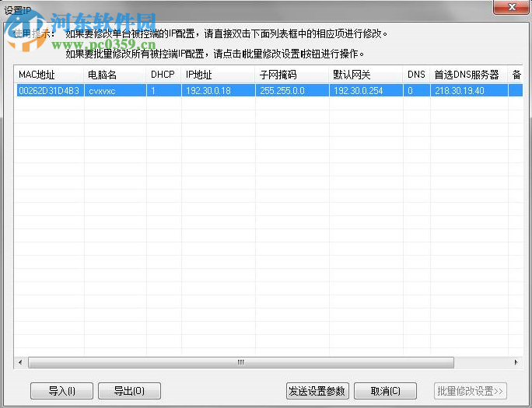532x408 pixels.
Task: Click the 首选DNS服务器 column header
Action: pyautogui.click(x=469, y=75)
